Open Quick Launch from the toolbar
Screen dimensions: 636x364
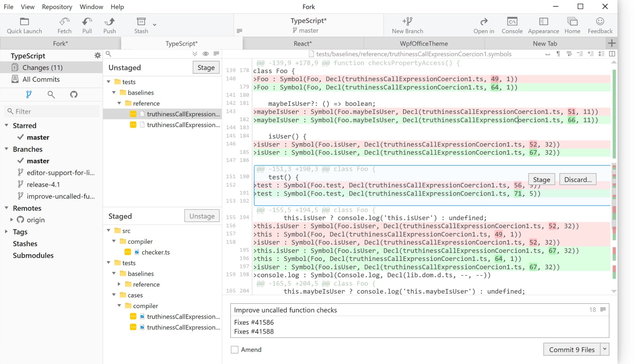pos(24,25)
